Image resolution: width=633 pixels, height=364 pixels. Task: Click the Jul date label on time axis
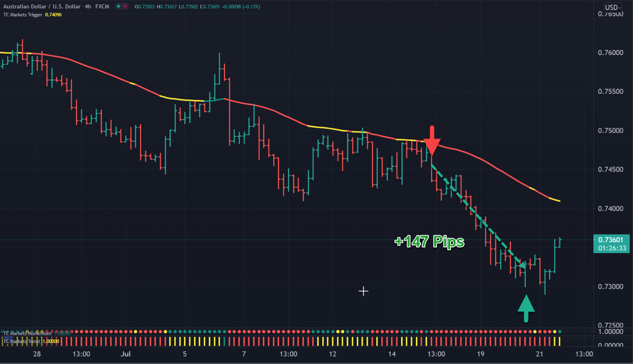(126, 354)
